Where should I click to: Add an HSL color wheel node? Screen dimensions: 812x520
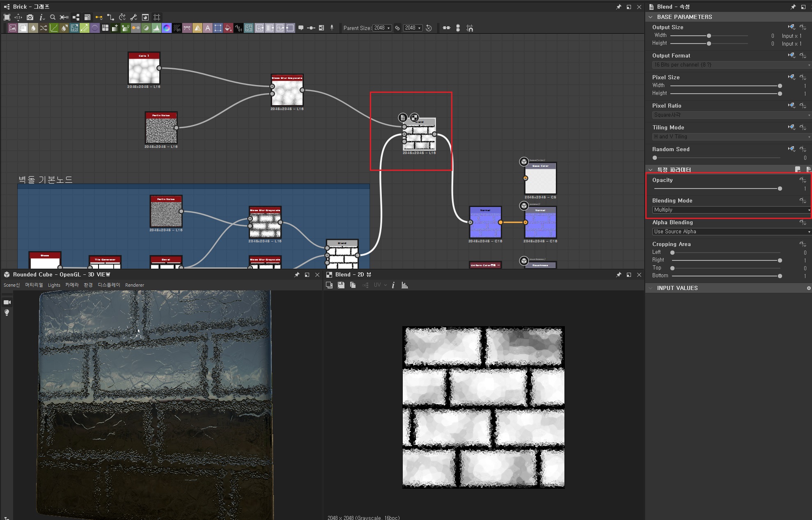click(x=167, y=28)
